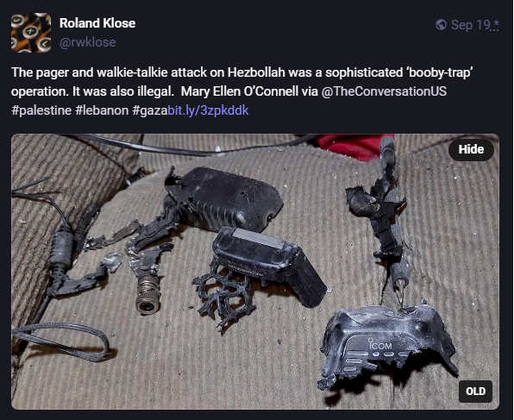Click the metal connector piece in photo
The width and height of the screenshot is (514, 420).
click(147, 295)
